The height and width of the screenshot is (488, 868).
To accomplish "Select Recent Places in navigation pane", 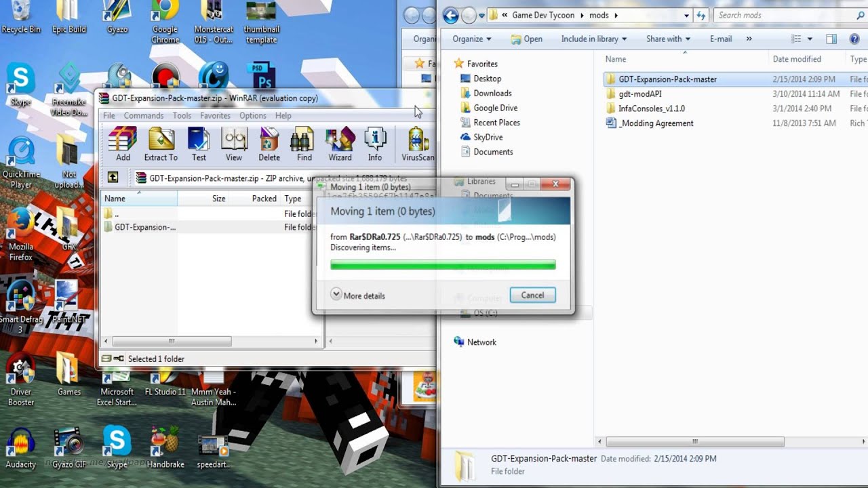I will (496, 123).
